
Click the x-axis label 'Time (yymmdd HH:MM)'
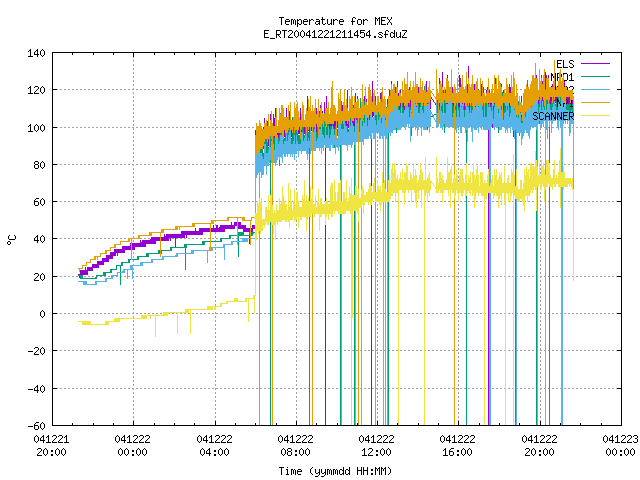(x=335, y=471)
